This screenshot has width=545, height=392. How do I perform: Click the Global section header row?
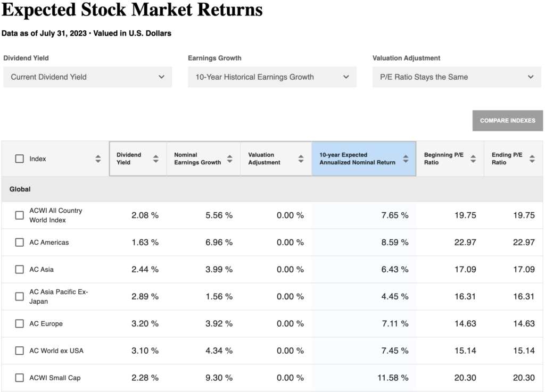[272, 189]
